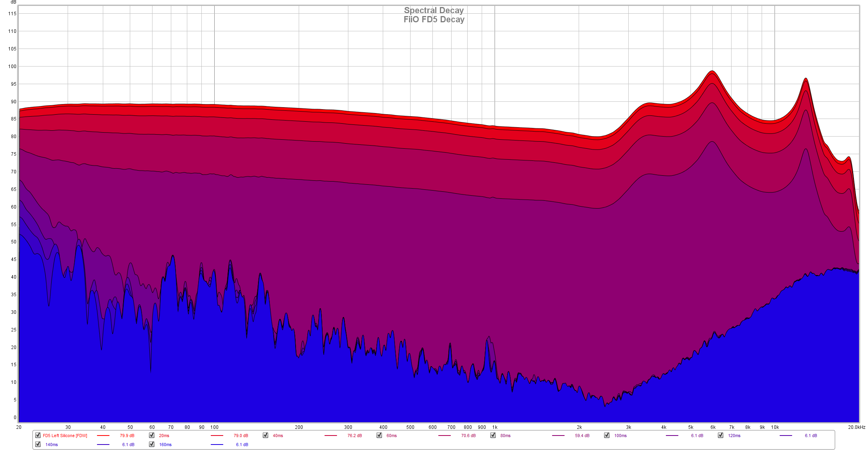Click the red line swatch for FD5 Left Silicone
Image resolution: width=868 pixels, height=450 pixels.
pyautogui.click(x=103, y=436)
